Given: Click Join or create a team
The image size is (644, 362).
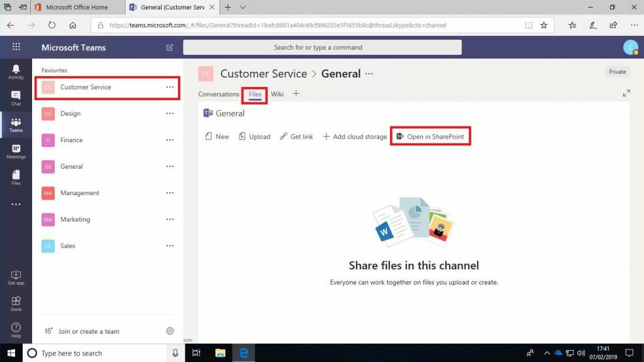Looking at the screenshot, I should point(82,331).
